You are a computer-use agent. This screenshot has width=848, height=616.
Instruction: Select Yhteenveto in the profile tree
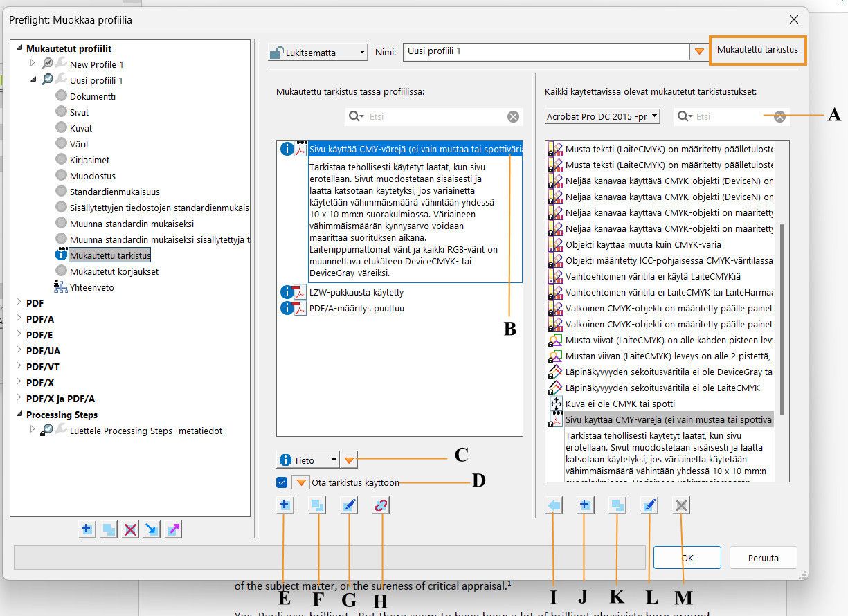pyautogui.click(x=91, y=287)
